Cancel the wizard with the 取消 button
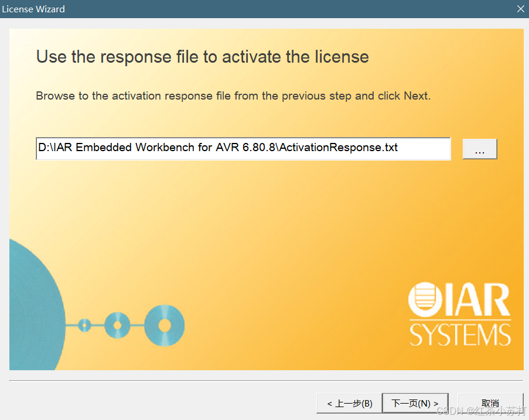Image resolution: width=529 pixels, height=420 pixels. 490,403
